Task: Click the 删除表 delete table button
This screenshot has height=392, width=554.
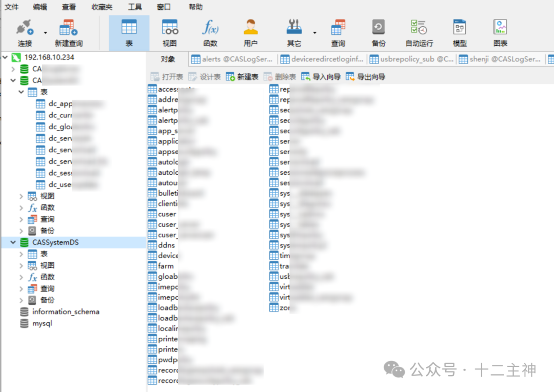Action: [280, 76]
